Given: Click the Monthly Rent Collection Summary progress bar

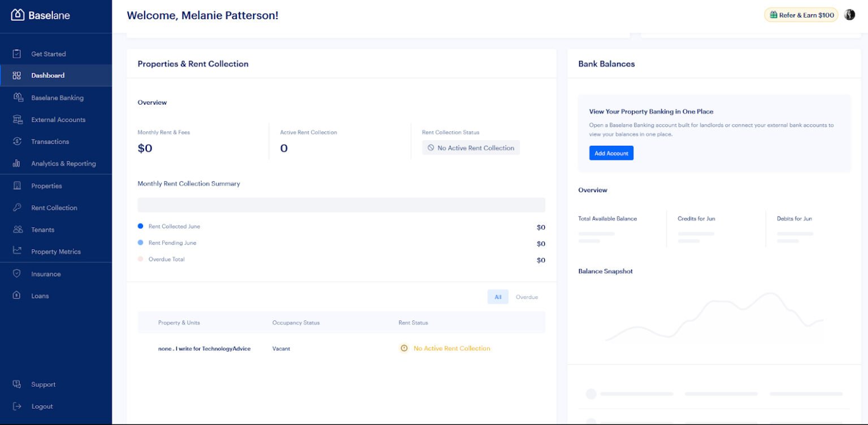Looking at the screenshot, I should click(341, 205).
